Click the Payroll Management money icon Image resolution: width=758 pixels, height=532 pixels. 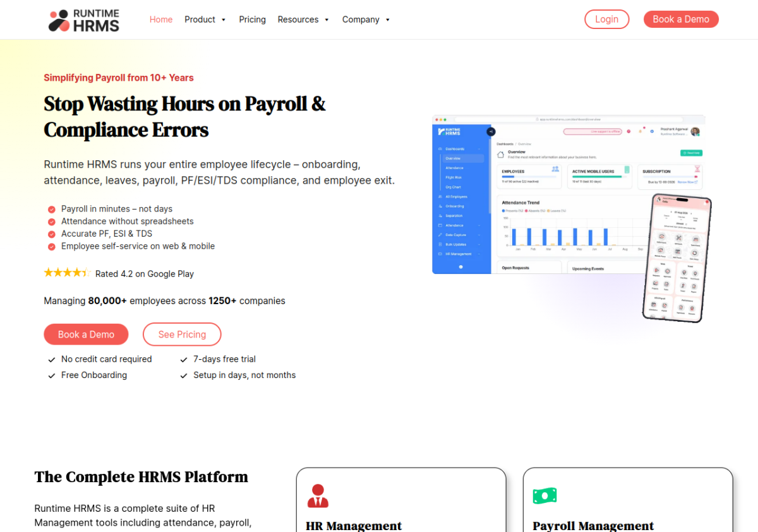pos(544,496)
